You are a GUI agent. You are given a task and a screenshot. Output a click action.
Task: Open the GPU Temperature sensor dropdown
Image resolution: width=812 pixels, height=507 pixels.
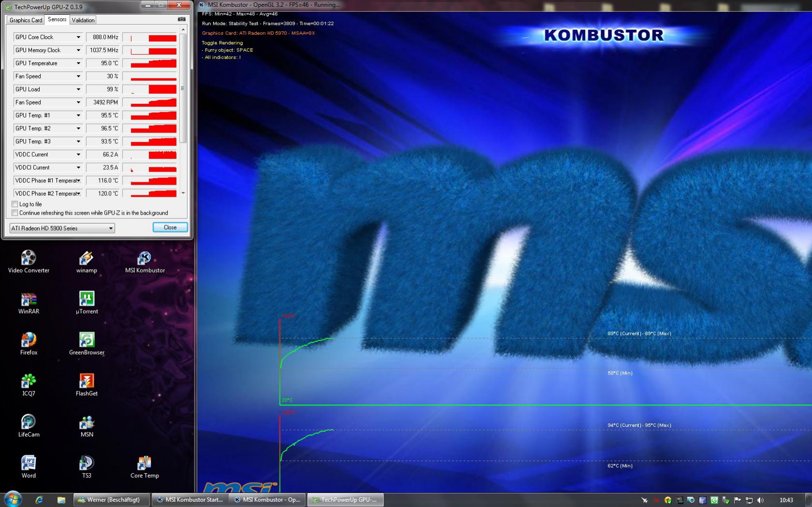coord(78,63)
